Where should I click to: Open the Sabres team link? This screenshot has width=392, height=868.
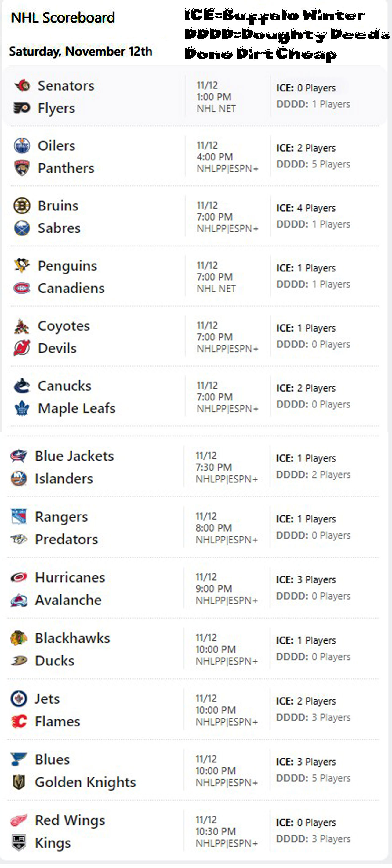(59, 228)
